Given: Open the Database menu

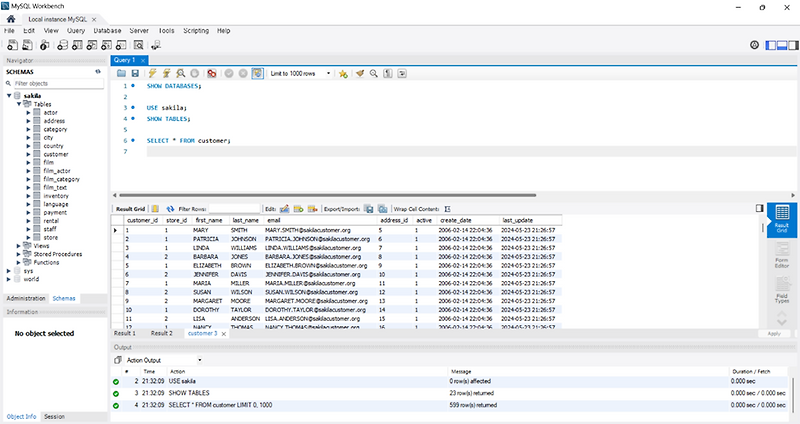Looking at the screenshot, I should point(107,31).
